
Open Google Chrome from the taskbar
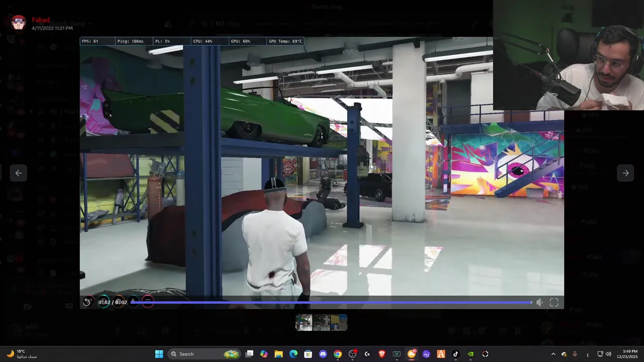pyautogui.click(x=338, y=354)
